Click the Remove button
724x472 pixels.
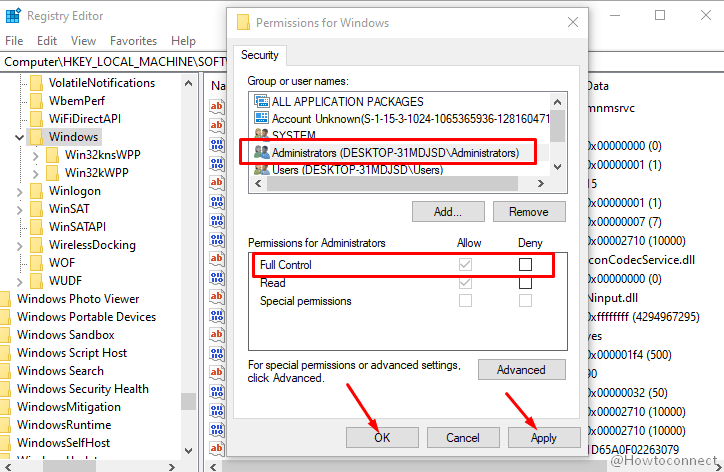(529, 212)
